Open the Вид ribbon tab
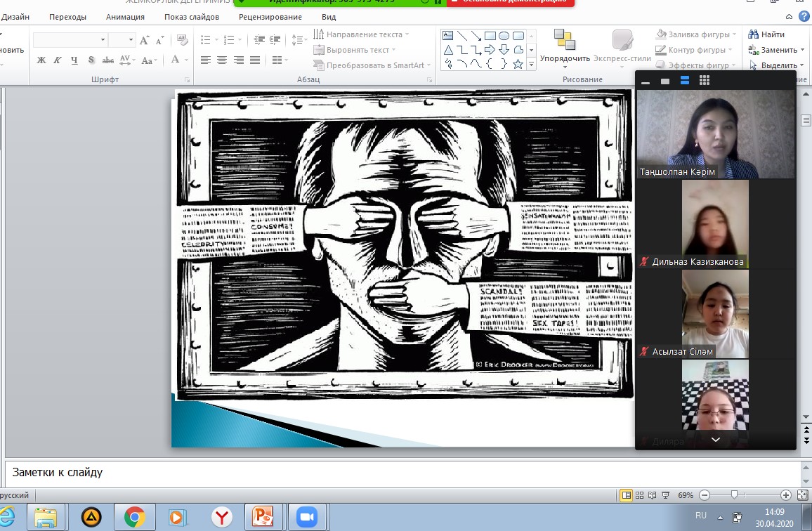 (x=329, y=17)
